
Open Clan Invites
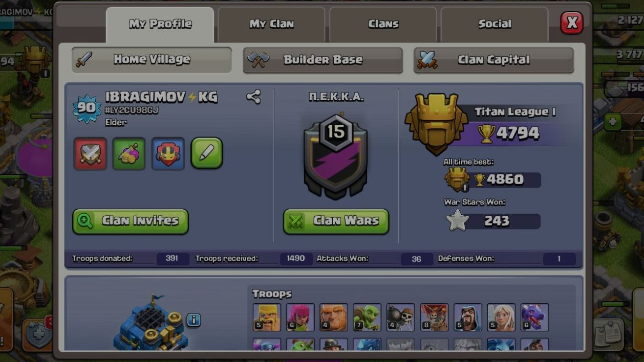pos(131,221)
